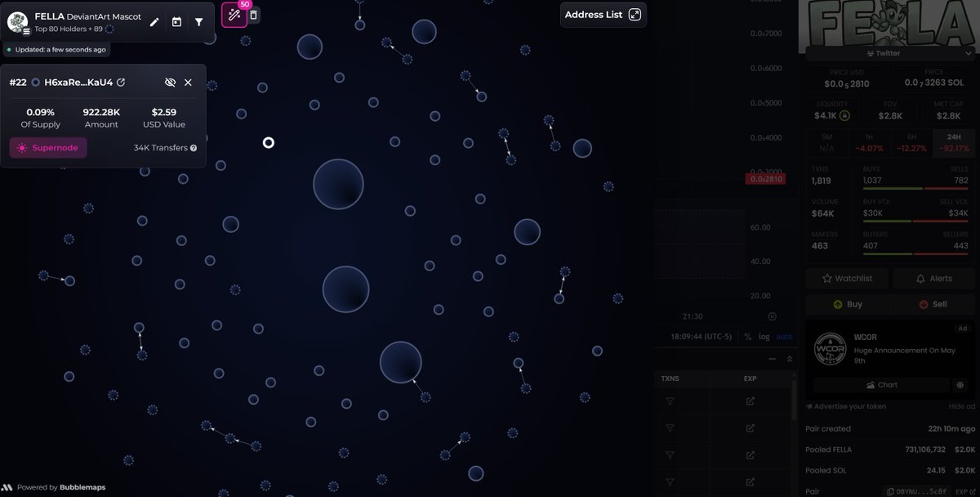Hide address #22 using the eye icon

tap(170, 83)
